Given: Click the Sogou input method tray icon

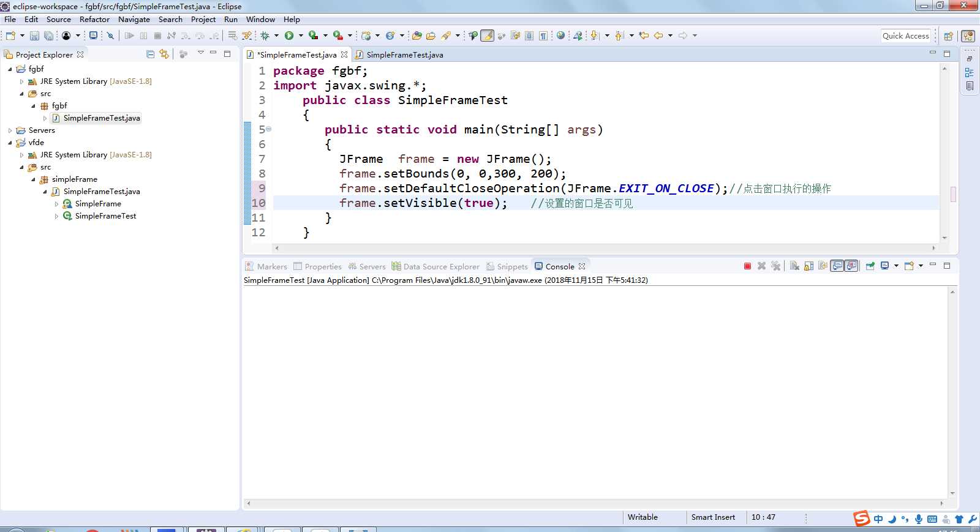Looking at the screenshot, I should 862,519.
